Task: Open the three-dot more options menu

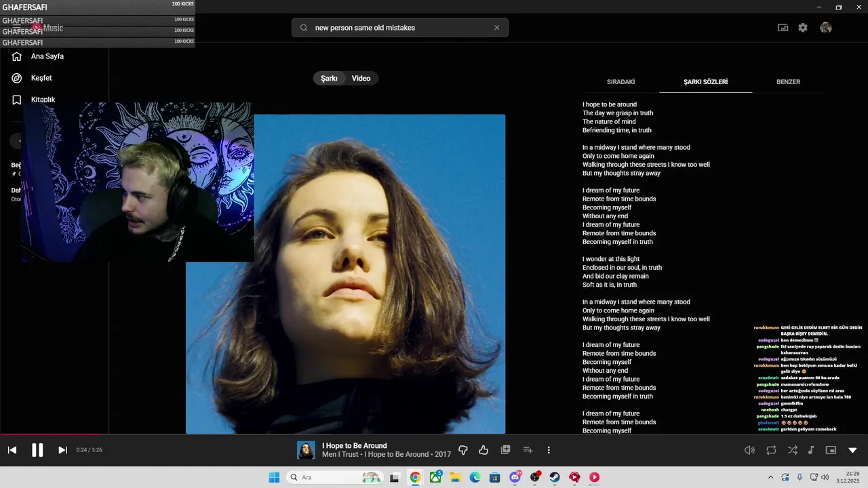Action: 549,450
